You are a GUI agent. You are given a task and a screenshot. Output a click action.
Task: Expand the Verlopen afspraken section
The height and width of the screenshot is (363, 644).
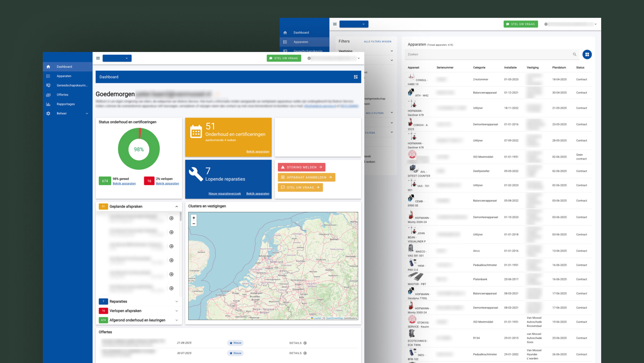[176, 311]
